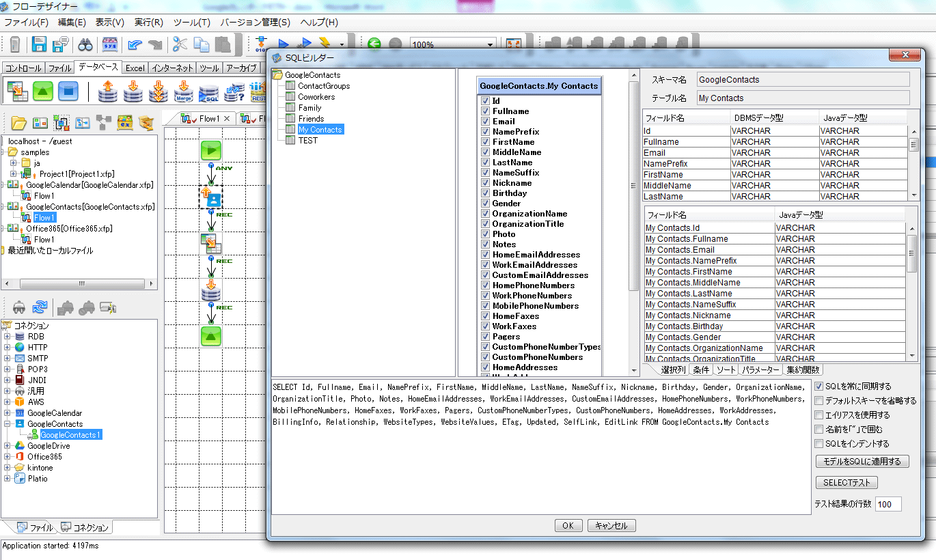Switch to the Excel component tab
Screen dimensions: 936x560
coord(135,68)
